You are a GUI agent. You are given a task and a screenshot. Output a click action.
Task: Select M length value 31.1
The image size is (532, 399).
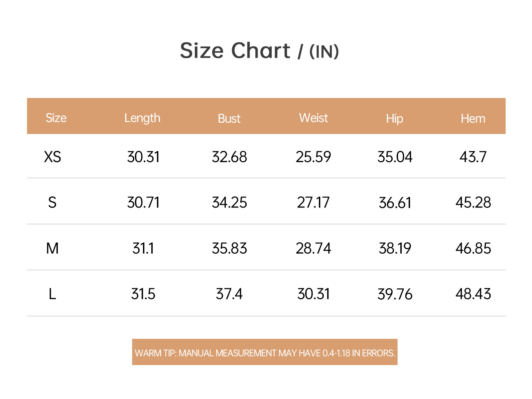point(143,248)
